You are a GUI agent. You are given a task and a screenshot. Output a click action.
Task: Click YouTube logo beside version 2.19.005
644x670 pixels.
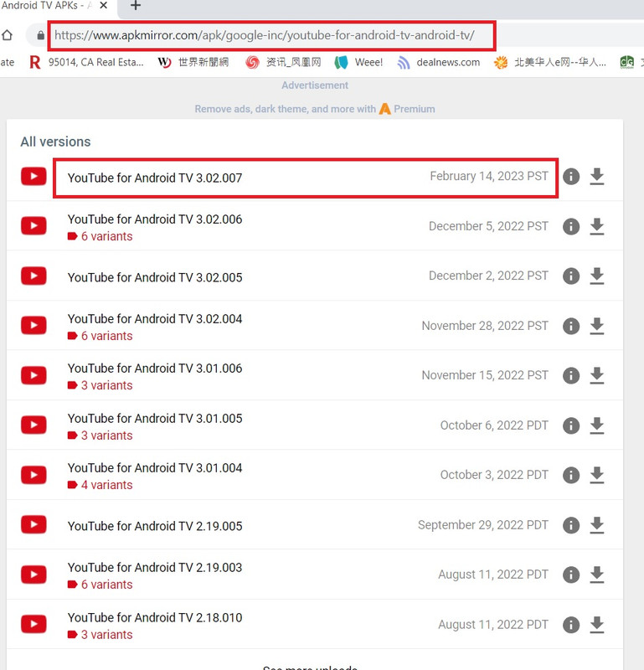(x=33, y=525)
